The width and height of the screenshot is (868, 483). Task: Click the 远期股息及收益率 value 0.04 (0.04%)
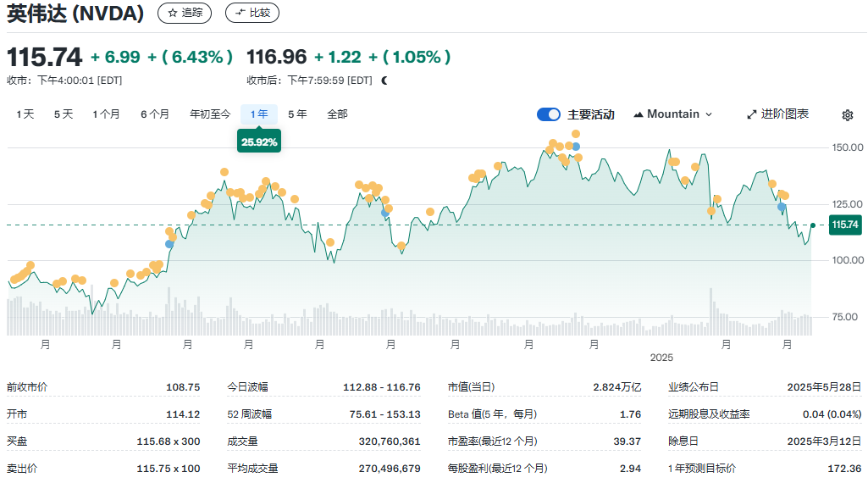point(832,414)
